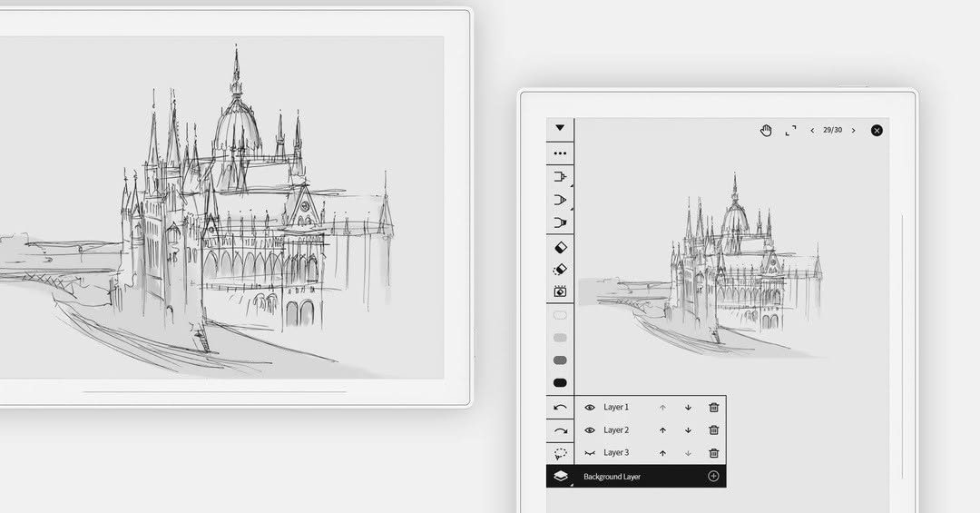The image size is (980, 513).
Task: Go to the next page arrow
Action: coord(853,130)
